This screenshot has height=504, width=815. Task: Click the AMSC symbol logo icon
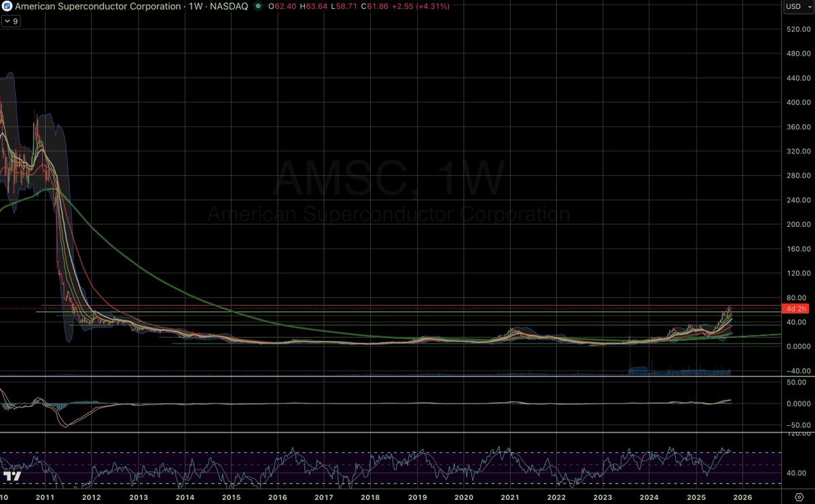pos(7,6)
